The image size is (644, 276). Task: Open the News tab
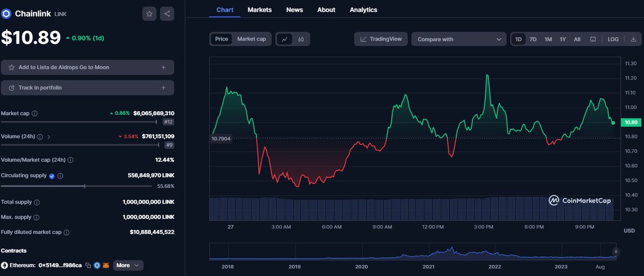(x=295, y=10)
